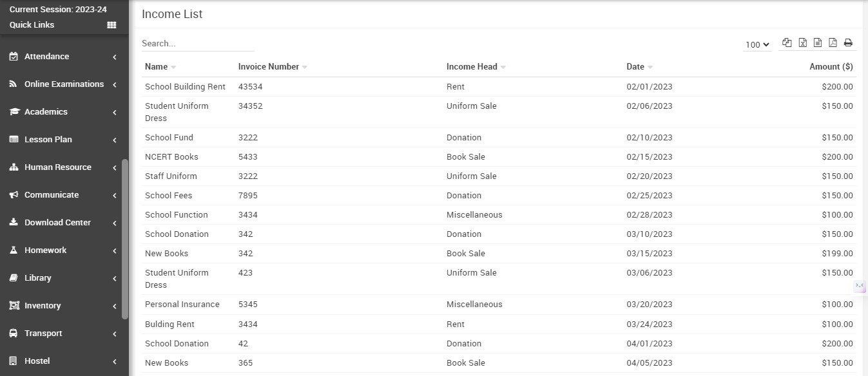This screenshot has width=868, height=376.
Task: Open the Download Center menu
Action: [57, 223]
